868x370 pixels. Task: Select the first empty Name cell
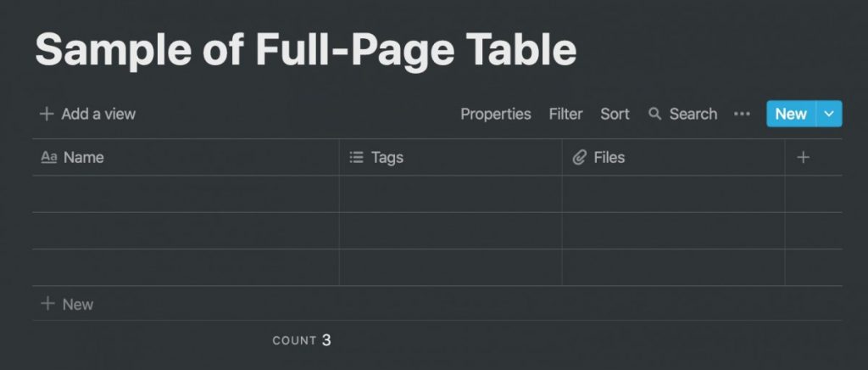click(186, 193)
